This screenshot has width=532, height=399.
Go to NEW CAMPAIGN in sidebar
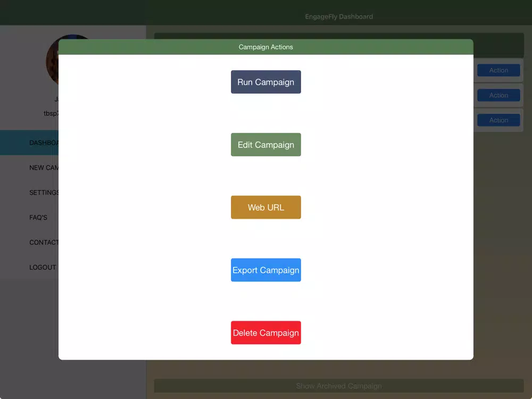pyautogui.click(x=44, y=168)
